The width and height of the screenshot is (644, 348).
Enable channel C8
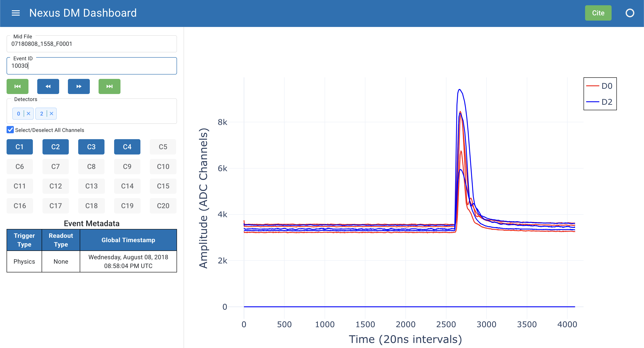pos(91,166)
